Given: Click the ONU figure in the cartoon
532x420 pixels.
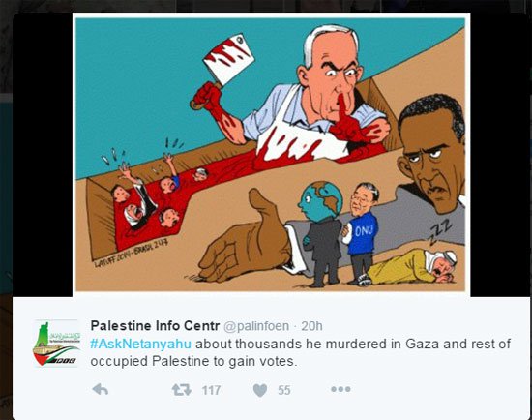Looking at the screenshot, I should click(x=361, y=233).
